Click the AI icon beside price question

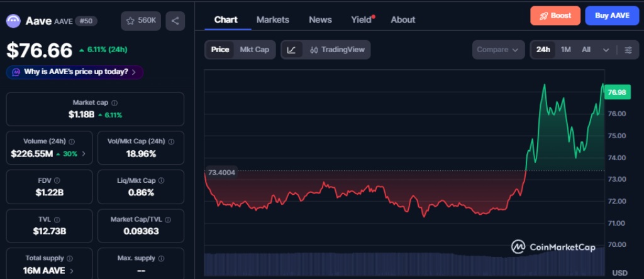point(16,72)
